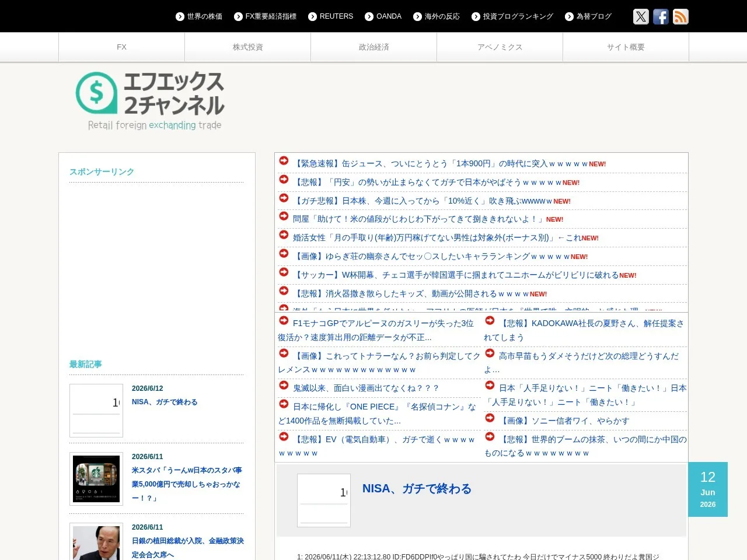
Task: Open EV（電気自動車）ガチで逝く headline
Action: point(377,446)
